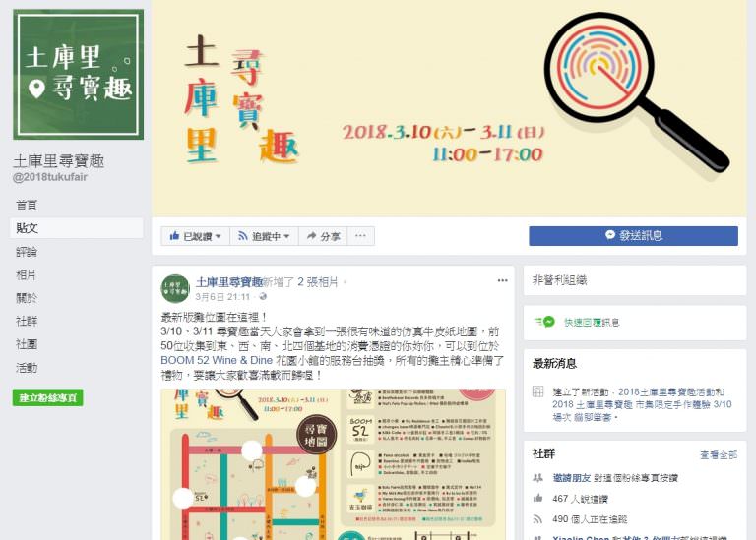Click the post's page avatar icon
756x540 pixels.
click(x=175, y=288)
